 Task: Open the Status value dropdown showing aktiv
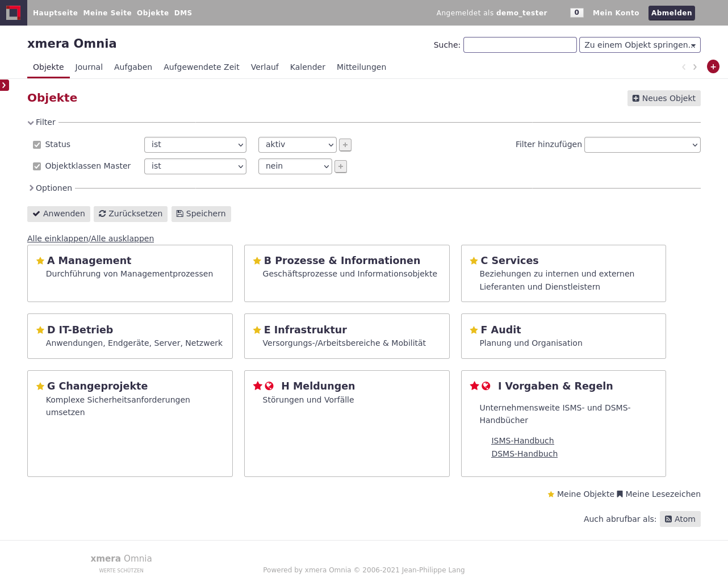(x=298, y=145)
